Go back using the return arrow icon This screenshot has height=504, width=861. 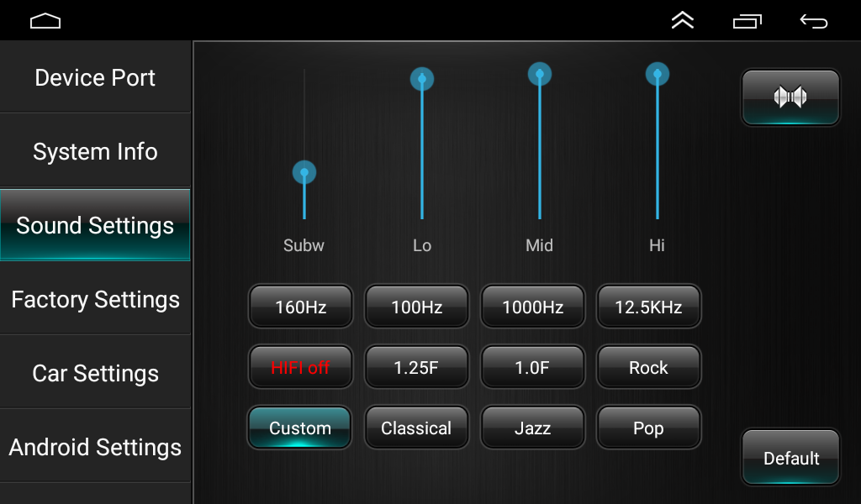coord(814,21)
